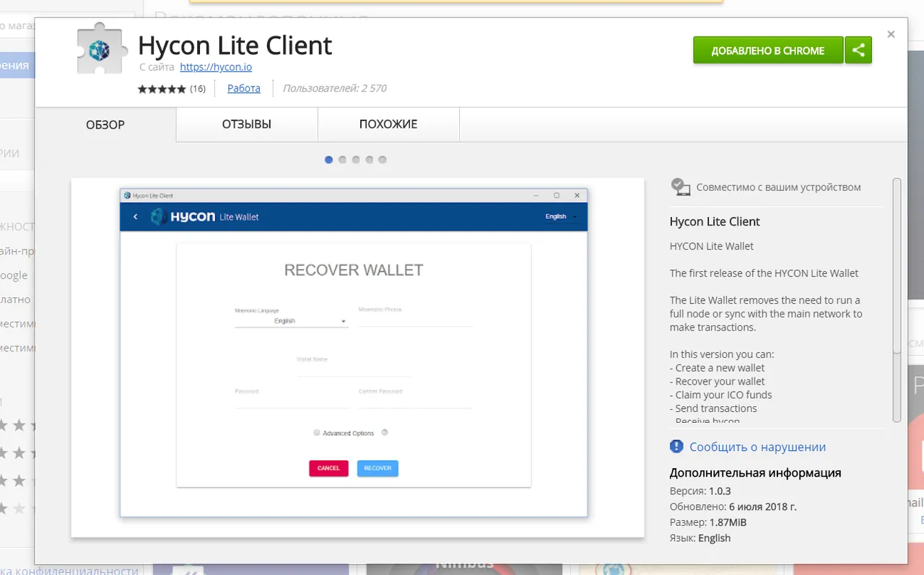924x575 pixels.
Task: Click the Recover Wallet screenshot thumbnail
Action: 357,357
